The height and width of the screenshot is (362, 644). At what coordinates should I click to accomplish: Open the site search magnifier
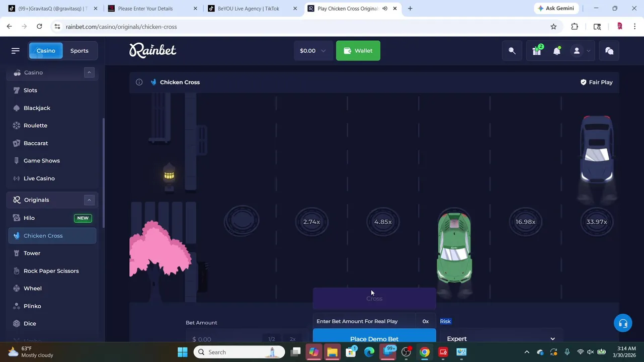click(x=512, y=51)
